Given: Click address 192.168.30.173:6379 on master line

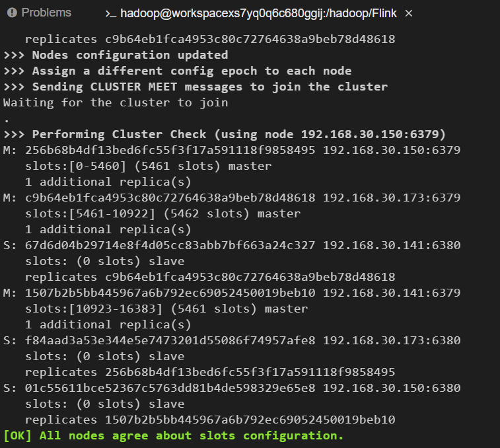Looking at the screenshot, I should click(392, 198).
